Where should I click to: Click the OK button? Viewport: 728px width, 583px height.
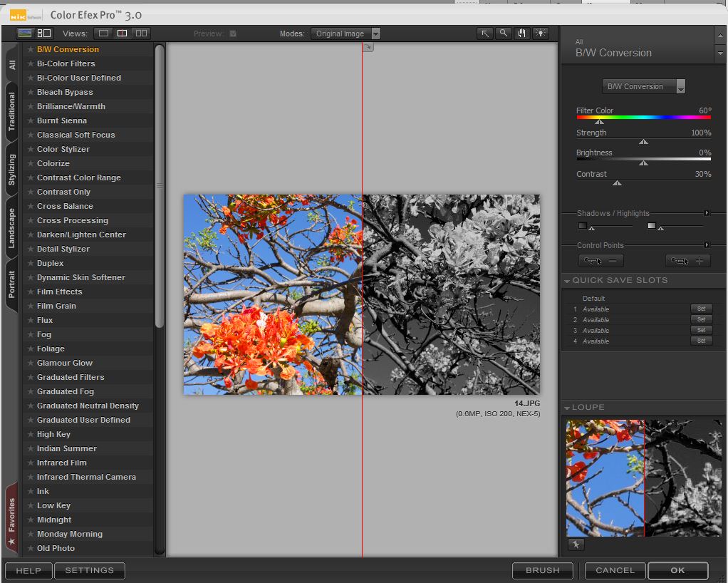[x=677, y=570]
